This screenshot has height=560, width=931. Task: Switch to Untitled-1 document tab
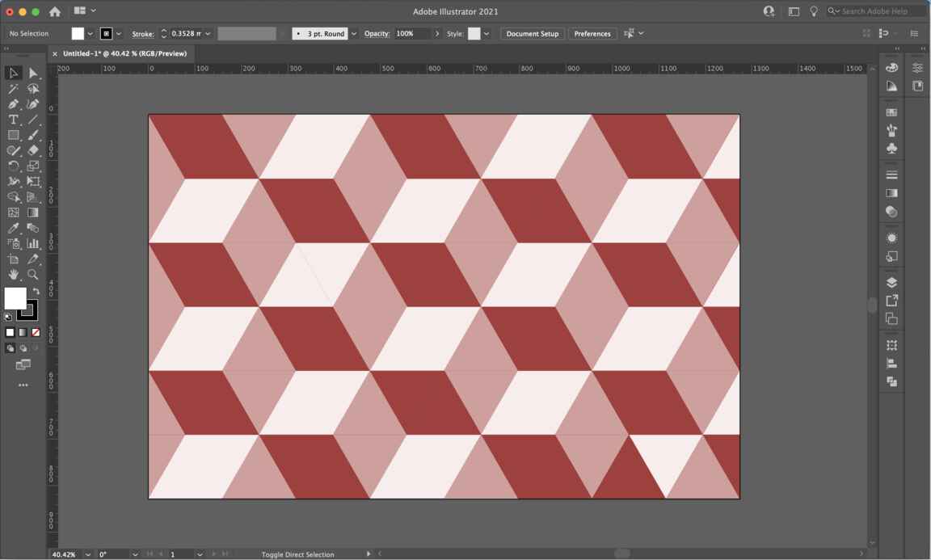click(x=124, y=53)
